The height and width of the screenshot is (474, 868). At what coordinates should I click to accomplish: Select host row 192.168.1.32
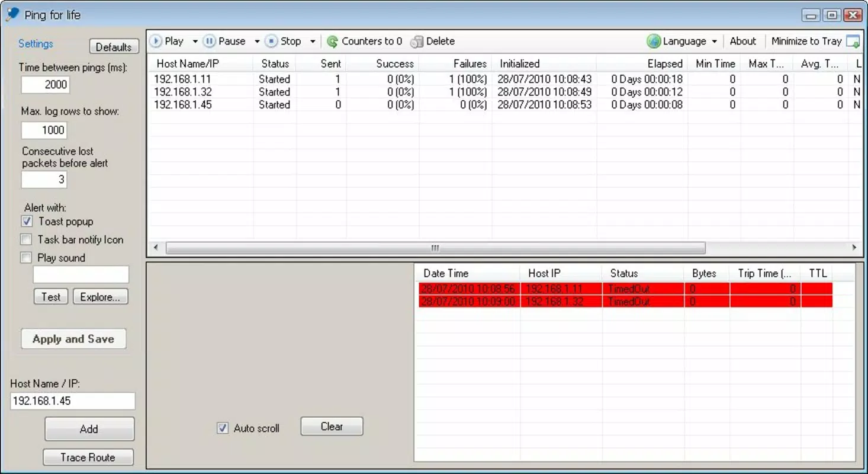[x=505, y=92]
